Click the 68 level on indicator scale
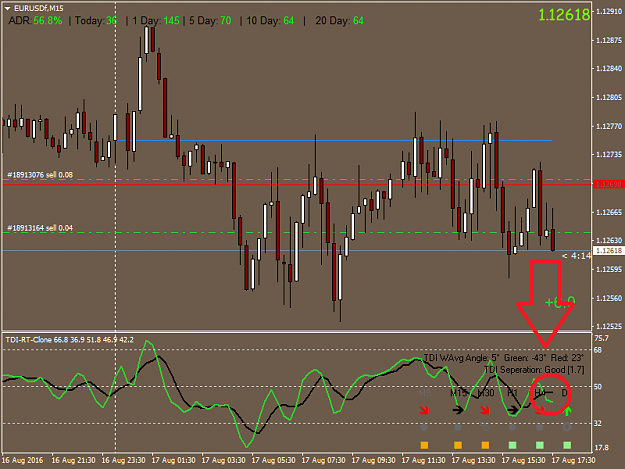This screenshot has height=469, width=625. click(598, 350)
